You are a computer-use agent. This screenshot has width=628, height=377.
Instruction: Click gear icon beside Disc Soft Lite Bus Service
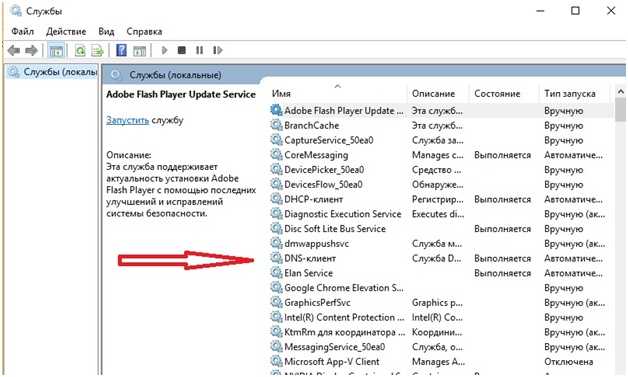pyautogui.click(x=276, y=228)
